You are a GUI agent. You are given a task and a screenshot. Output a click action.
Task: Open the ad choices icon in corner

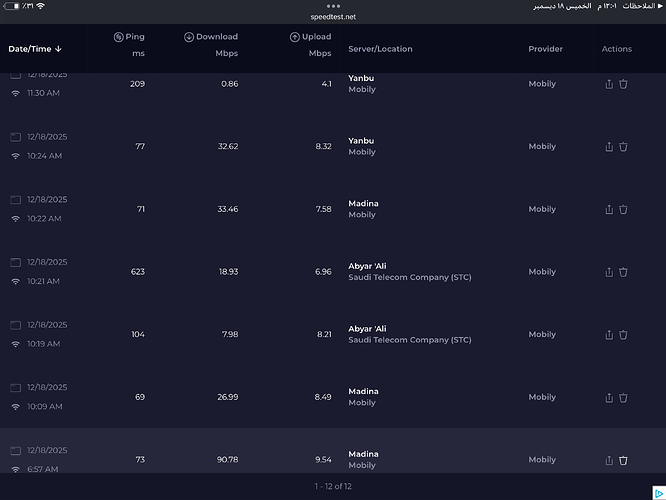click(657, 491)
